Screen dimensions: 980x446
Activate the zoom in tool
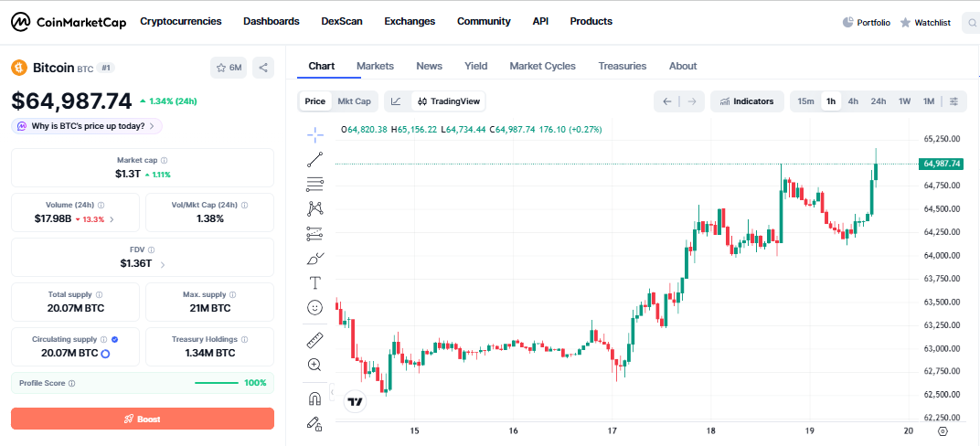(315, 365)
